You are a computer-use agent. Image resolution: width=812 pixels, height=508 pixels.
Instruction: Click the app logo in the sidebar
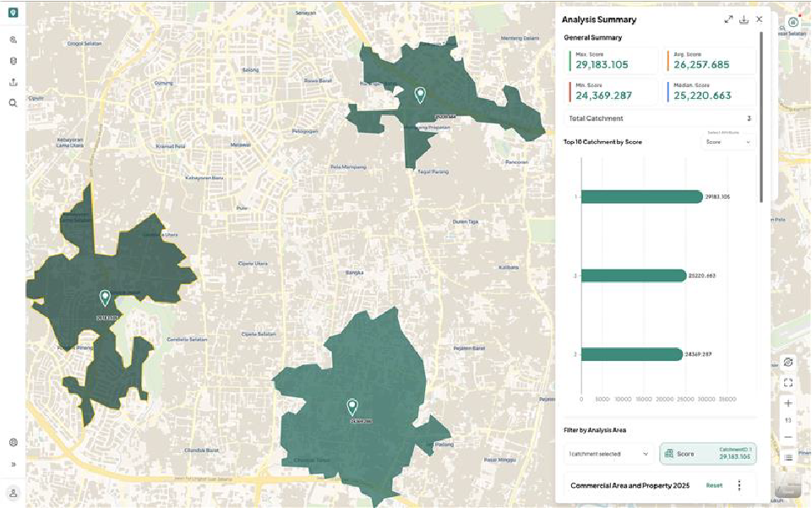tap(13, 13)
